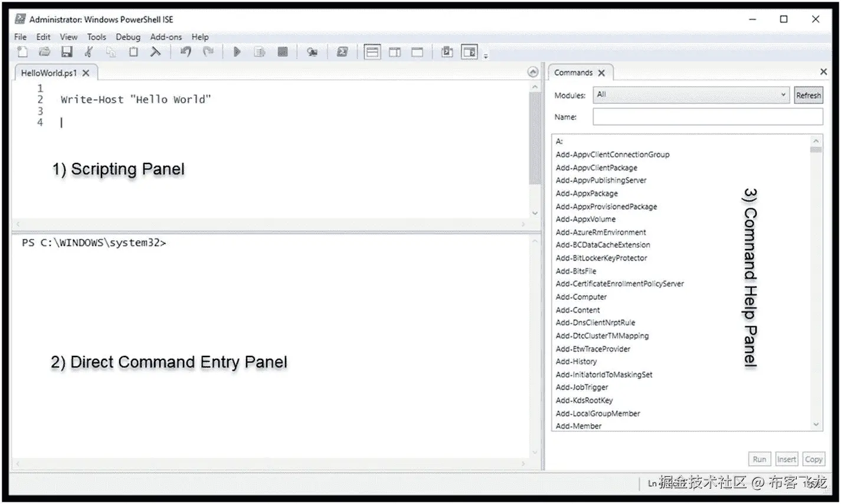The height and width of the screenshot is (504, 841).
Task: Close the HelloWorld.ps1 tab
Action: (x=86, y=73)
